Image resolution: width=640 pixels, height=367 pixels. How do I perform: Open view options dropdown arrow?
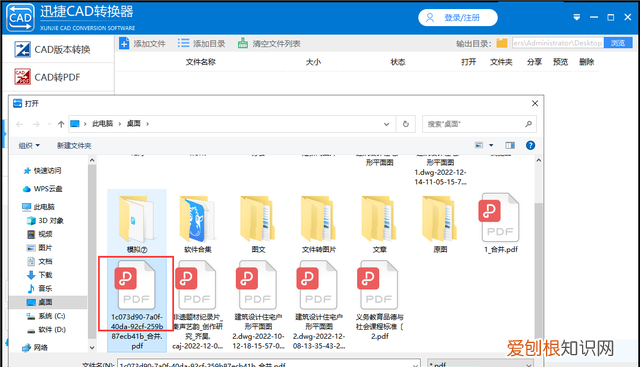click(491, 145)
